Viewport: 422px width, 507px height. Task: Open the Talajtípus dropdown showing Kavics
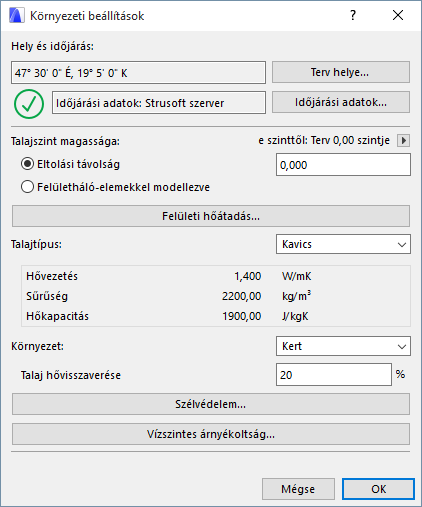(x=343, y=244)
